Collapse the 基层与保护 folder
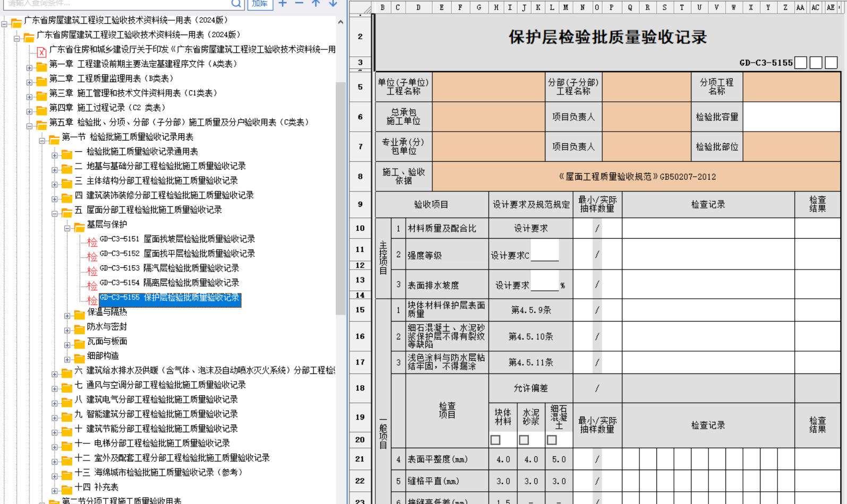847x504 pixels. pyautogui.click(x=67, y=228)
